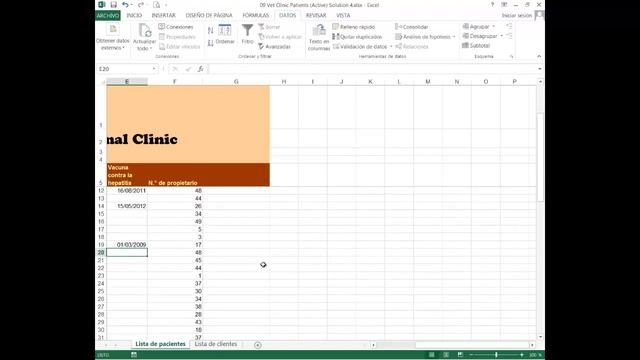Click the Desagrupar outline icon
Image resolution: width=640 pixels, height=360 pixels.
[466, 36]
